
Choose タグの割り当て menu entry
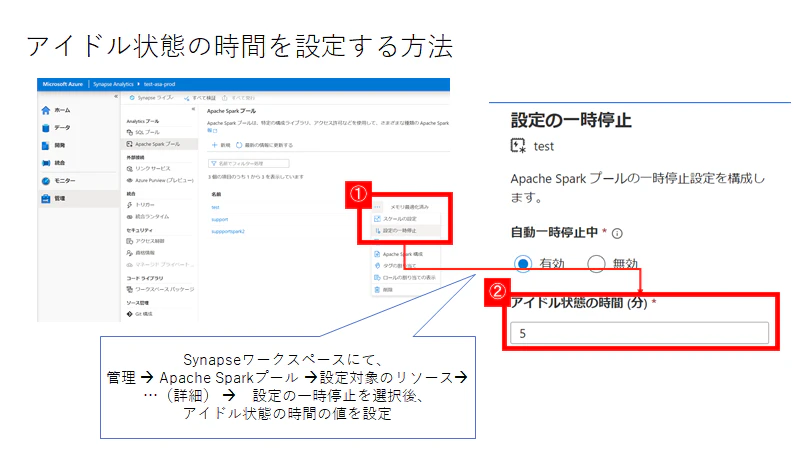[x=406, y=266]
